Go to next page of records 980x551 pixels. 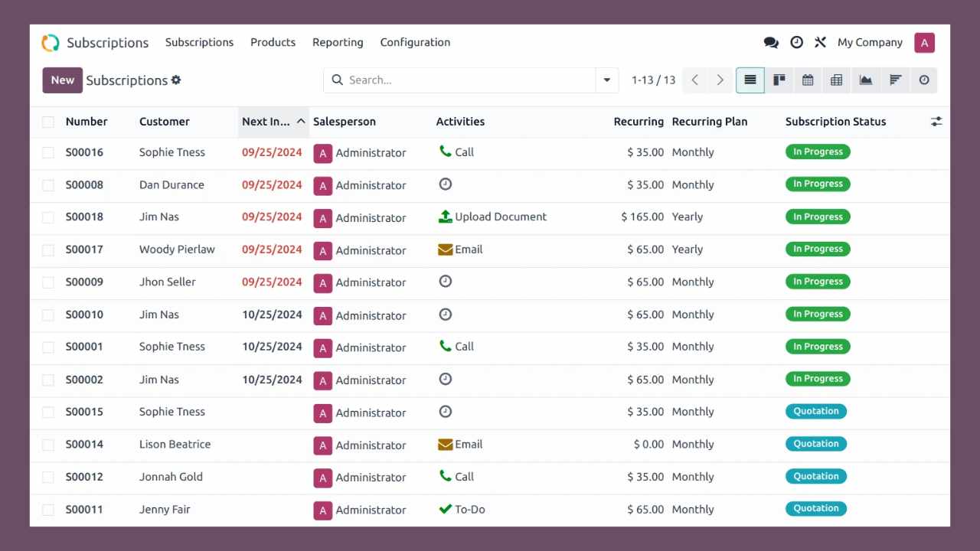[720, 80]
